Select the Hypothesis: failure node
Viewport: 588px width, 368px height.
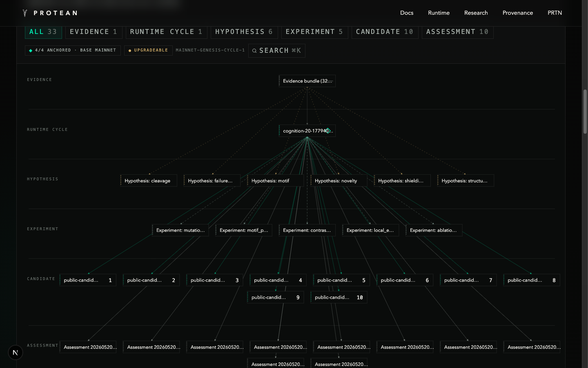pos(212,181)
